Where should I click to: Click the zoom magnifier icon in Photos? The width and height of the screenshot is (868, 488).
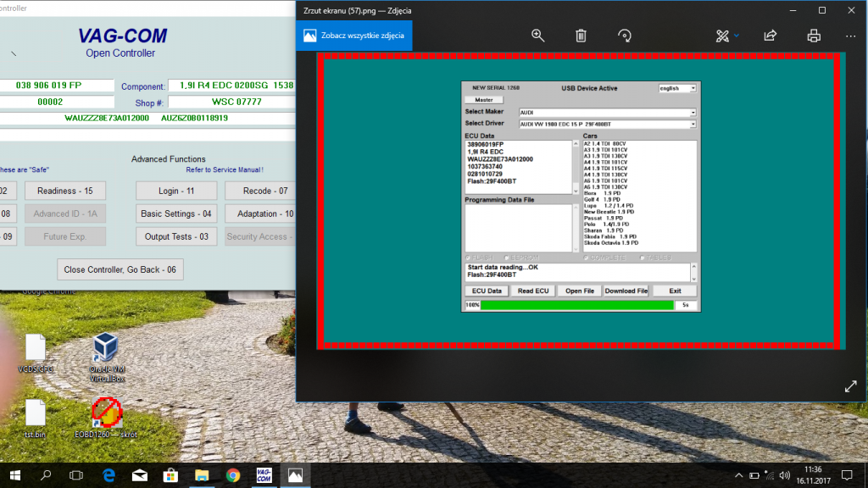point(537,36)
